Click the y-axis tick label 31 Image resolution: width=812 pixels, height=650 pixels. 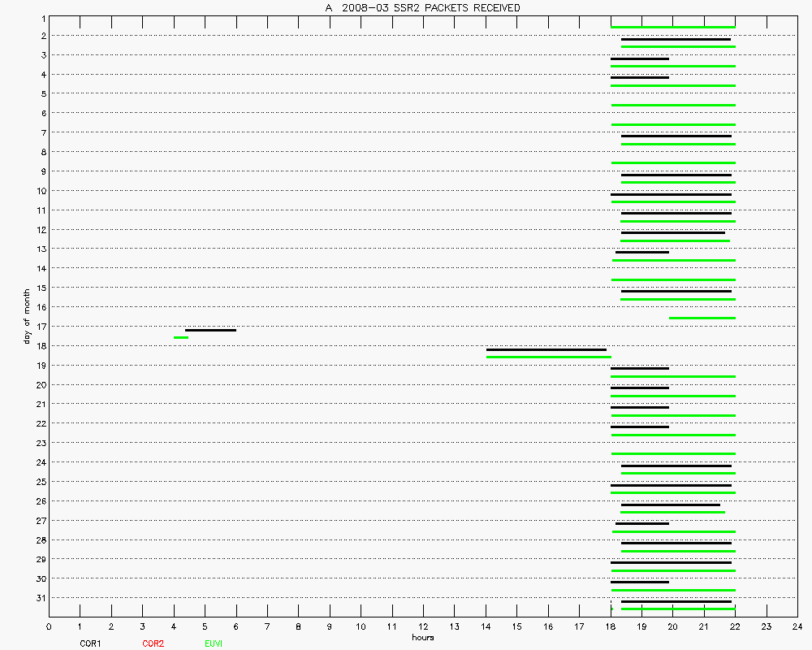pyautogui.click(x=39, y=598)
